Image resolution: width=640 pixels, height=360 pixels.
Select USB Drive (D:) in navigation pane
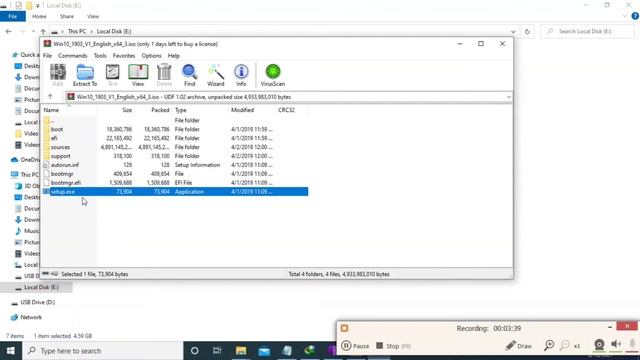(38, 302)
